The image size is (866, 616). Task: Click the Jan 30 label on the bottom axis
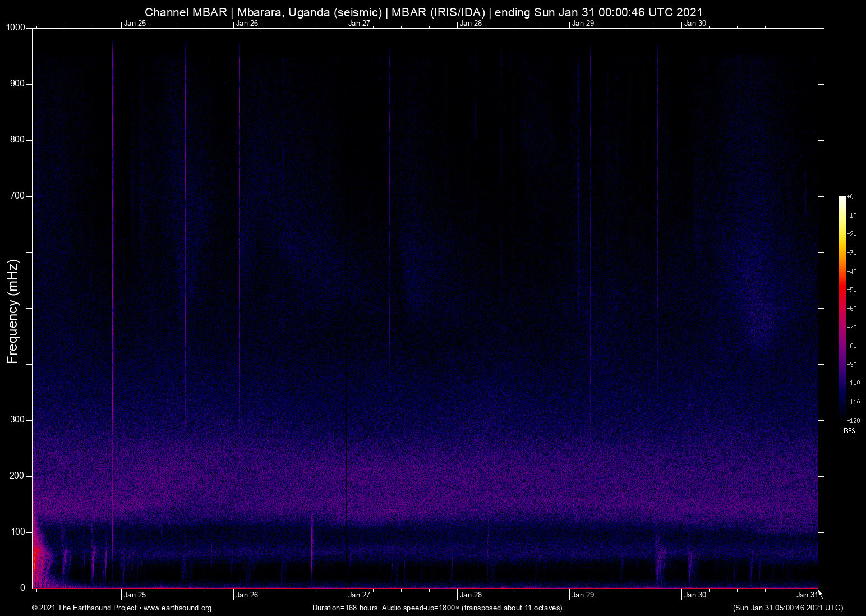(695, 595)
